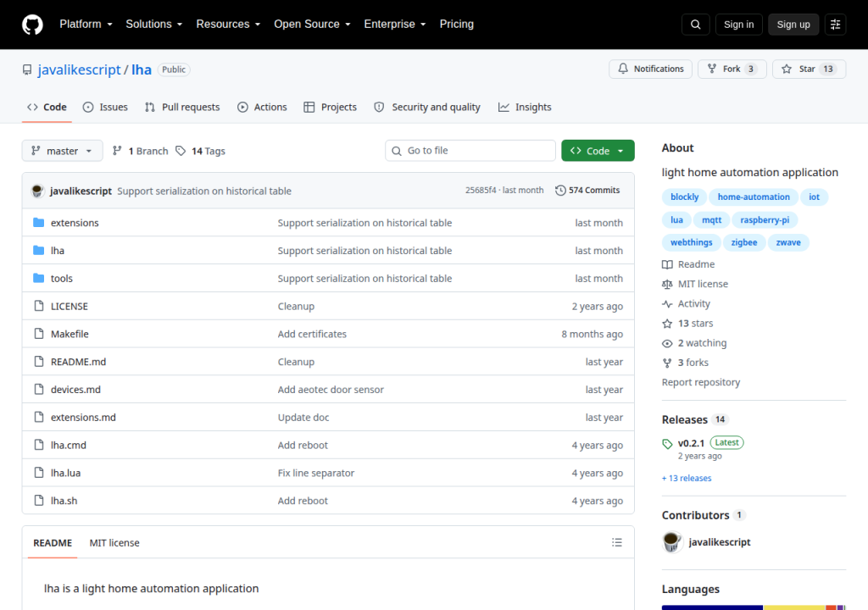Switch to the MIT license tab
The image size is (868, 610).
coord(114,542)
